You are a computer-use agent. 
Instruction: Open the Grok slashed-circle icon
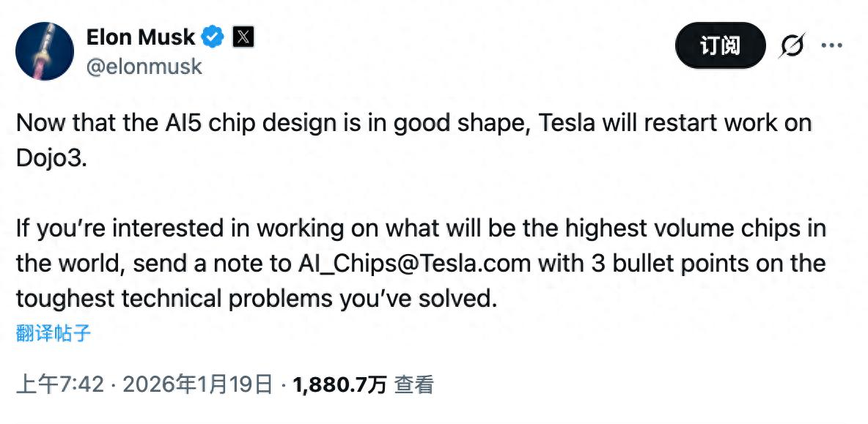790,46
